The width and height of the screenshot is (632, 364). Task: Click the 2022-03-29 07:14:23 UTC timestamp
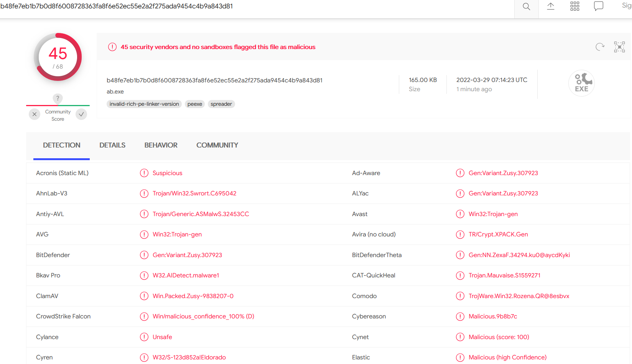[x=492, y=80]
